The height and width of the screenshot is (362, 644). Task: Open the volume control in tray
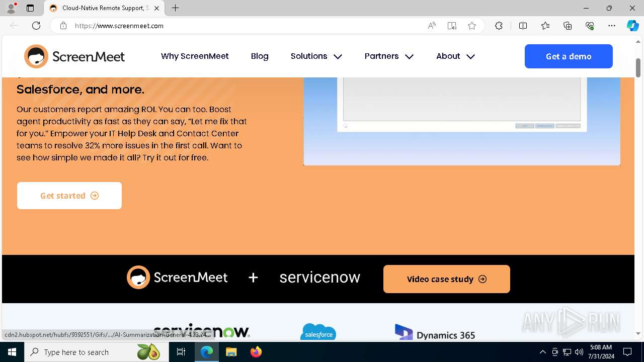click(579, 352)
